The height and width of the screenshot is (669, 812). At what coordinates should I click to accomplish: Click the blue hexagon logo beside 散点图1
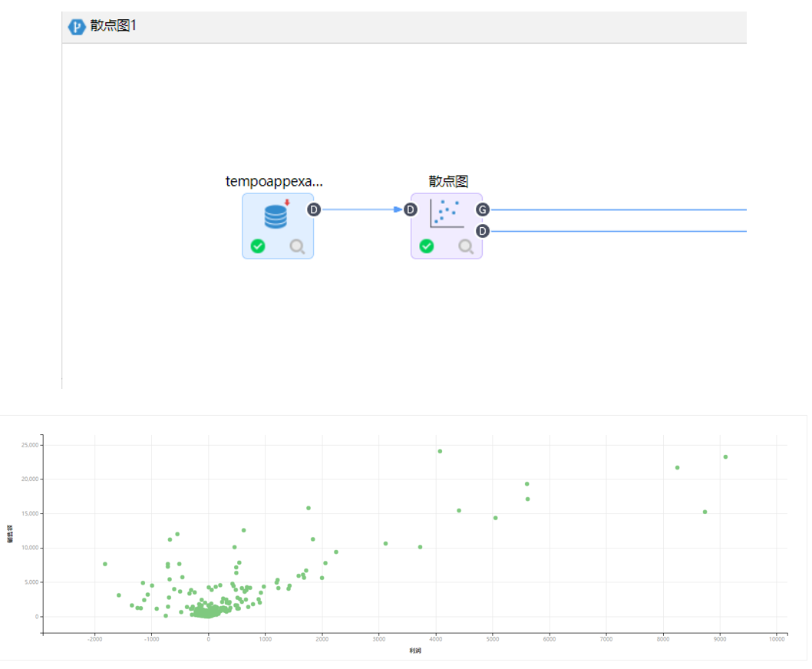tap(77, 27)
